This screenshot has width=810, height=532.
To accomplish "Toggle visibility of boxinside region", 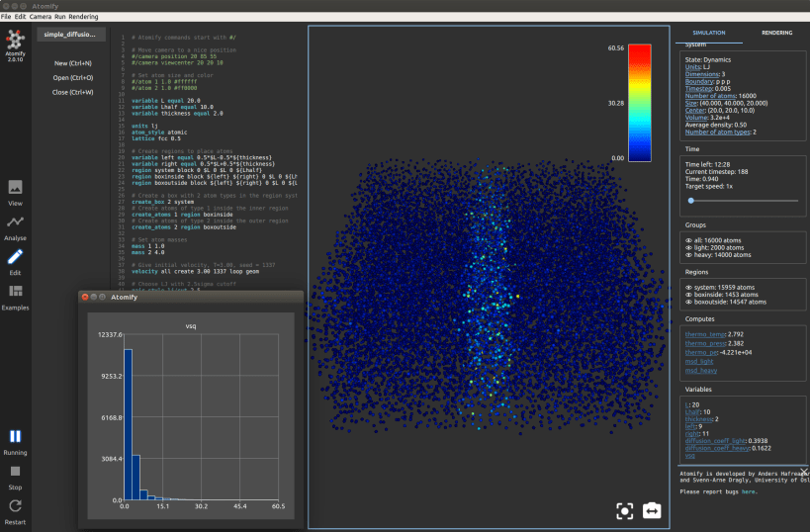I will click(x=688, y=295).
